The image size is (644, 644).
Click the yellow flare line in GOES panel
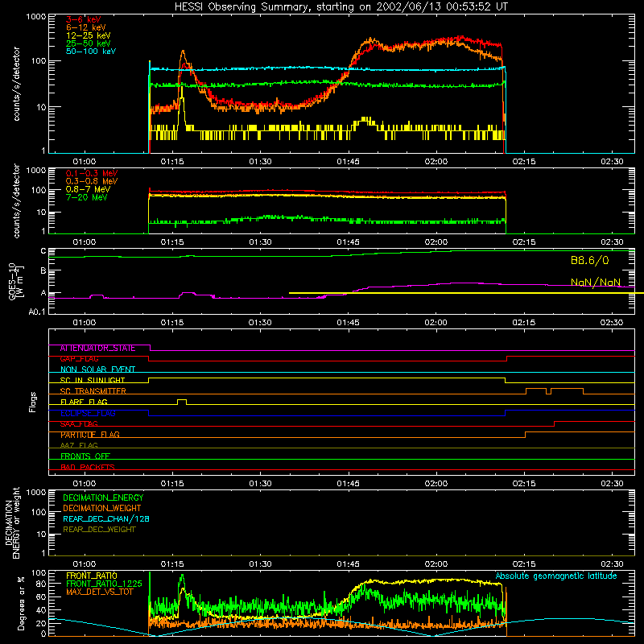pyautogui.click(x=466, y=293)
